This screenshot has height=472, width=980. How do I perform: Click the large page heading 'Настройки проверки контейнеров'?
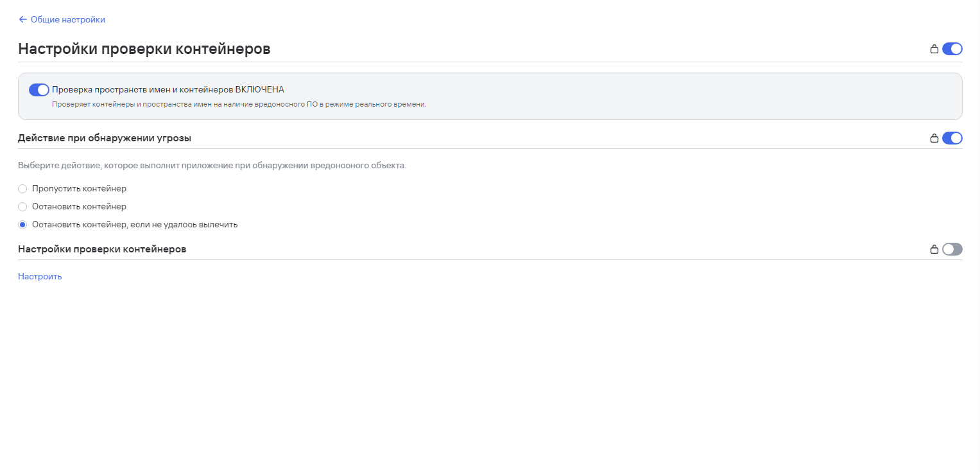(144, 49)
